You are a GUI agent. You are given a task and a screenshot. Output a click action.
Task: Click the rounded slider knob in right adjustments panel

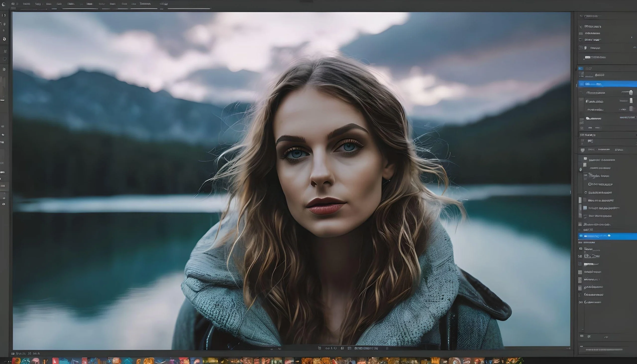click(x=631, y=93)
